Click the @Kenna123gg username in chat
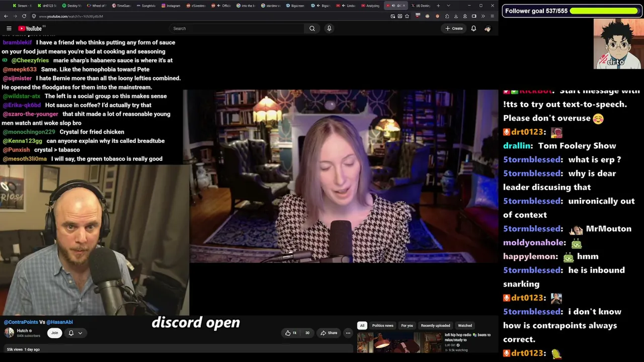644x362 pixels. [x=22, y=141]
